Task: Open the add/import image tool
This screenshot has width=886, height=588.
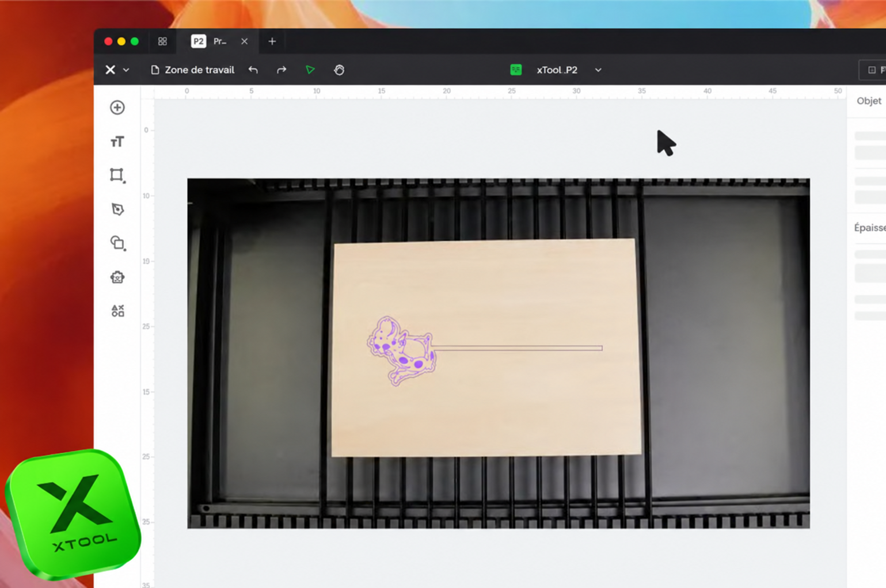Action: (x=117, y=108)
